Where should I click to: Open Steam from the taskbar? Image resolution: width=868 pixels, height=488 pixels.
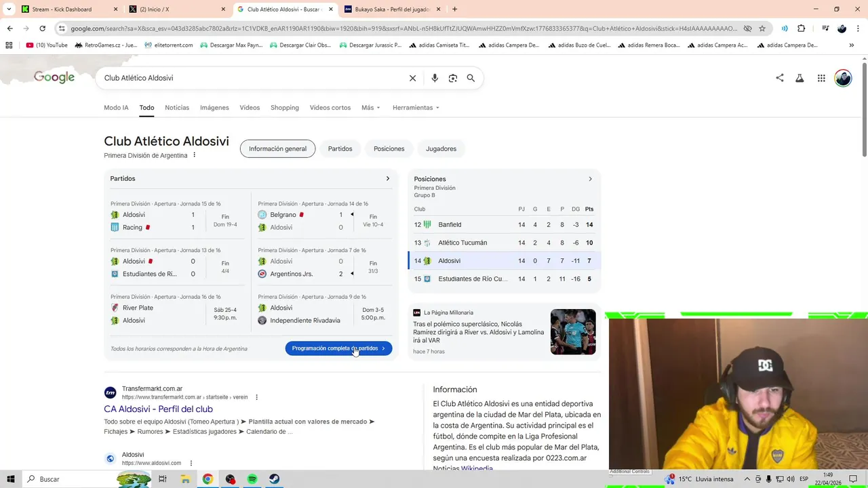tap(275, 479)
